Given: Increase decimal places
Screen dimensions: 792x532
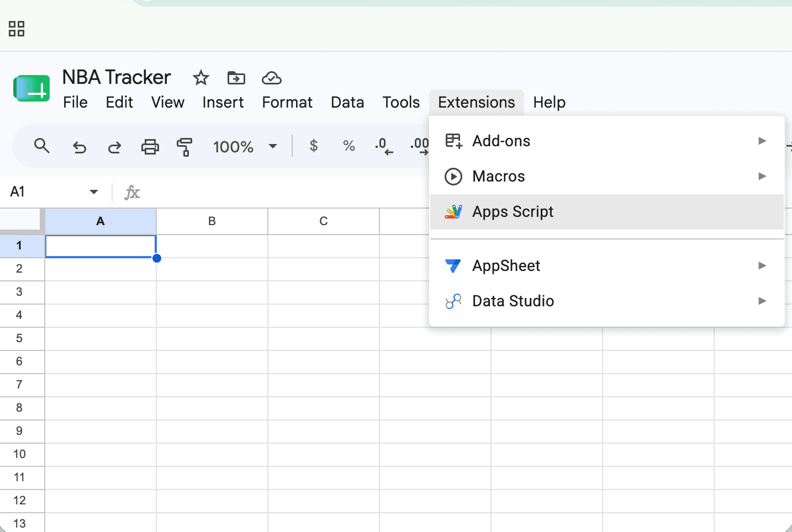Looking at the screenshot, I should click(x=419, y=146).
